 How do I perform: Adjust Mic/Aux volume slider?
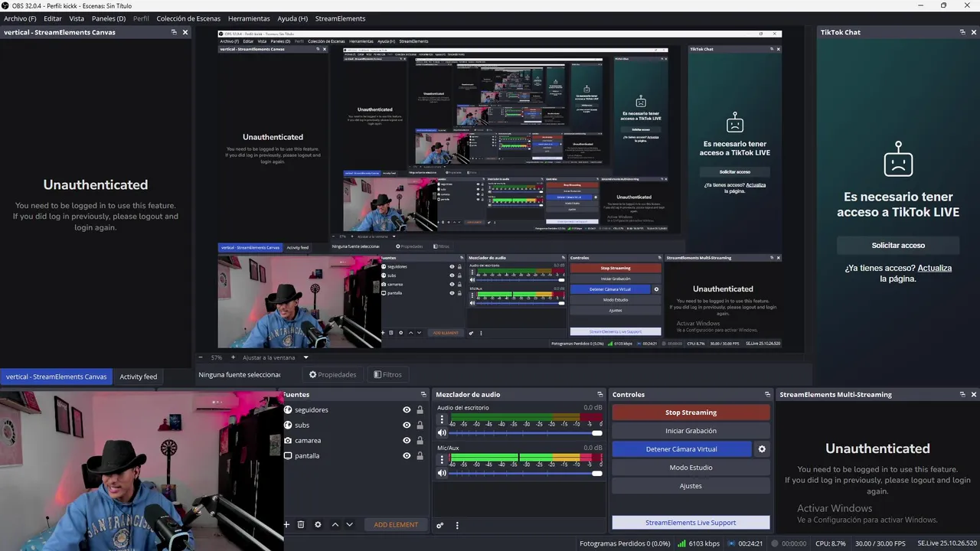(526, 473)
